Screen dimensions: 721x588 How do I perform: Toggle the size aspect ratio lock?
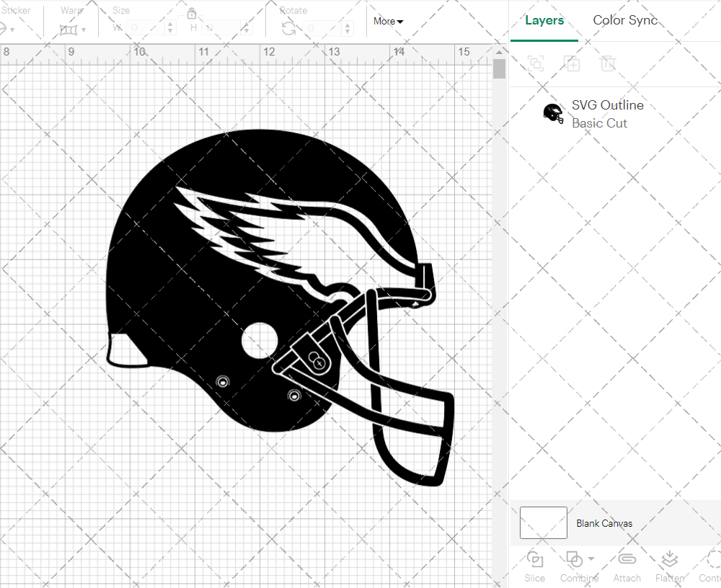pos(192,13)
